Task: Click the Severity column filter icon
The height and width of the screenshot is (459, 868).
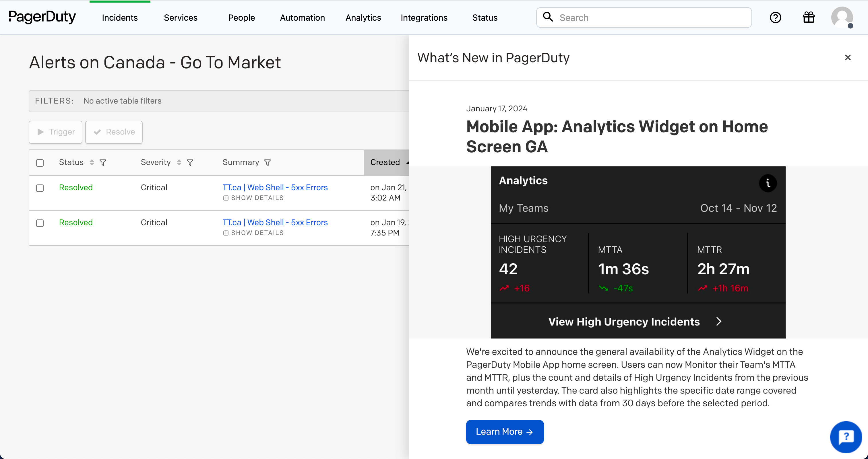Action: [190, 163]
